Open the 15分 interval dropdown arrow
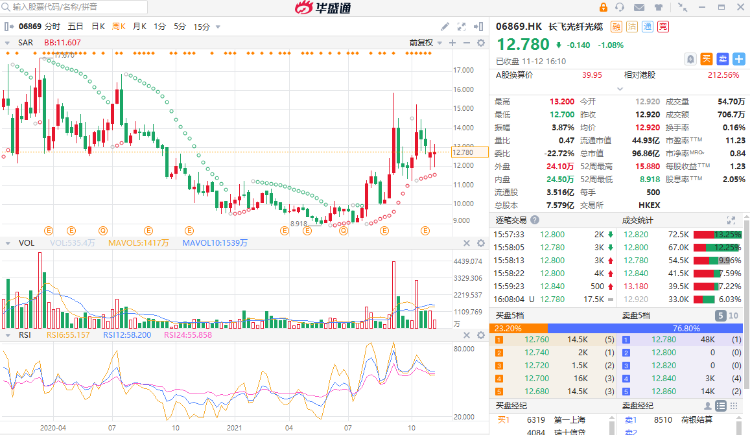The height and width of the screenshot is (435, 750). [x=218, y=27]
